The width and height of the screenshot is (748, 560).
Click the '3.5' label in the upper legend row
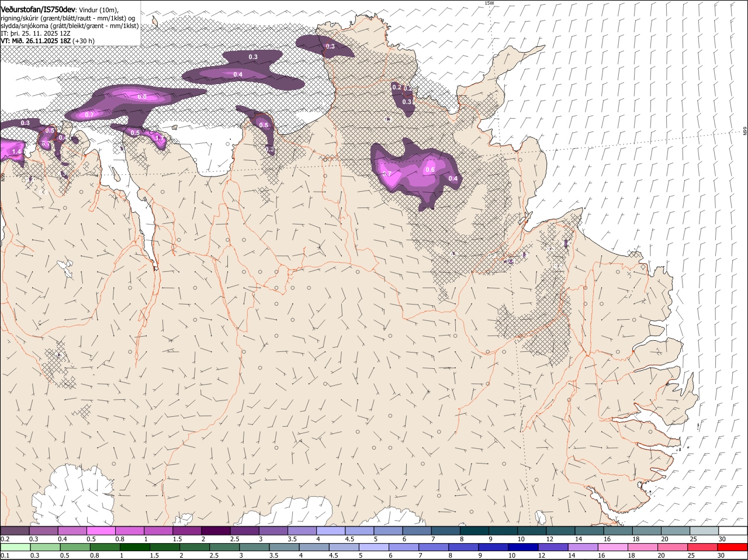[x=292, y=538]
